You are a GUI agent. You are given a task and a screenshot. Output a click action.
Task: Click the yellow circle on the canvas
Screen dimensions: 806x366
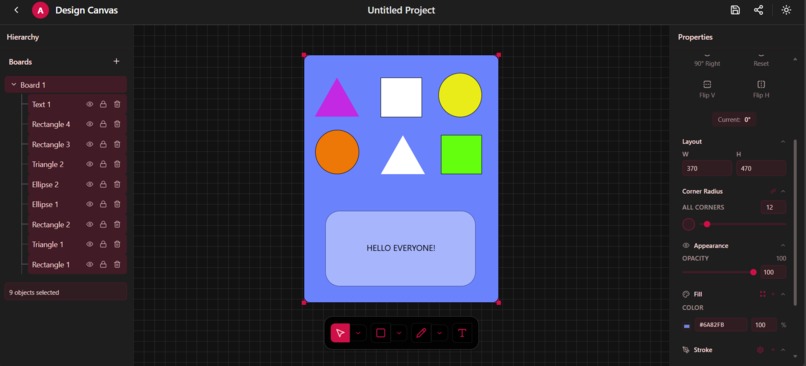pos(460,95)
